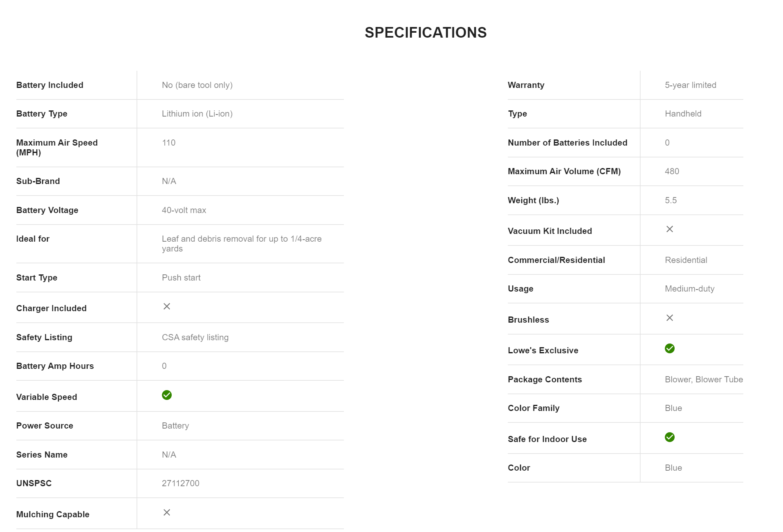Click the X icon beside Charger Included
The width and height of the screenshot is (783, 532).
click(x=167, y=306)
